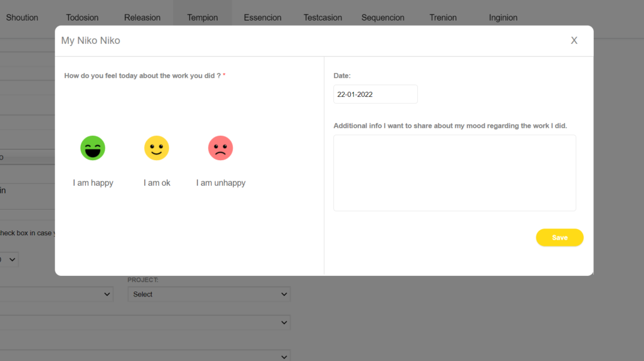Screen dimensions: 644x361
Task: Close the My Niko Niko dialog
Action: [x=574, y=41]
